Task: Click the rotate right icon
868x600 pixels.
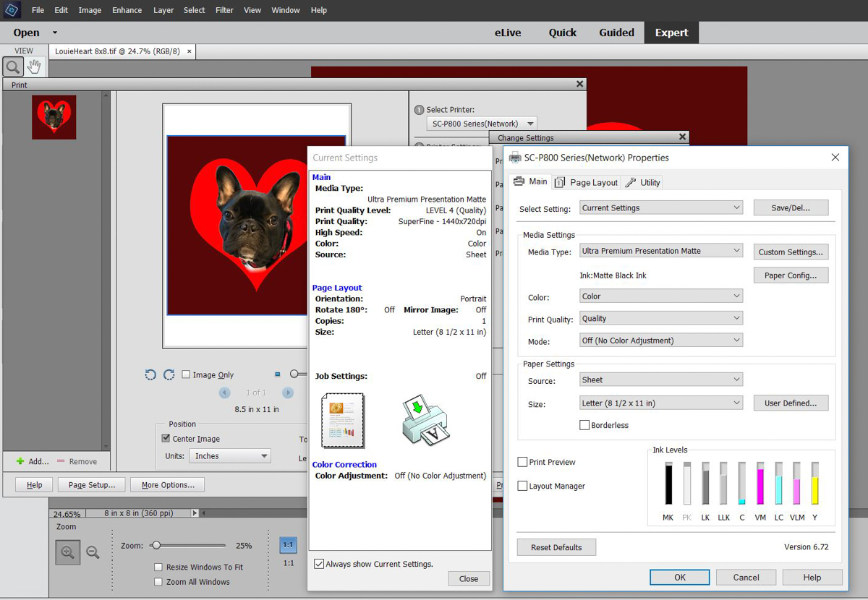Action: pyautogui.click(x=169, y=374)
